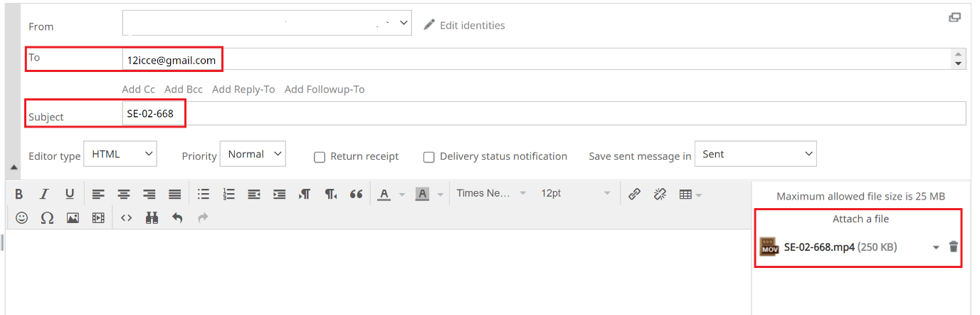The image size is (980, 315).
Task: Delete the SE-02-668.mp4 attachment
Action: 954,247
